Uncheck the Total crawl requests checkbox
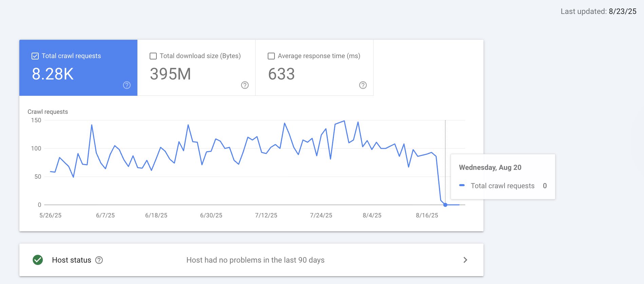 click(35, 56)
